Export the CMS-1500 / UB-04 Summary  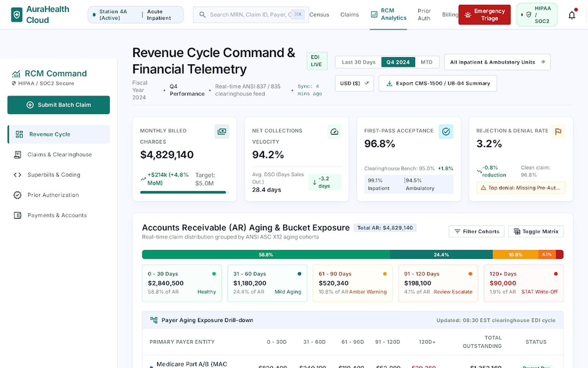point(438,83)
